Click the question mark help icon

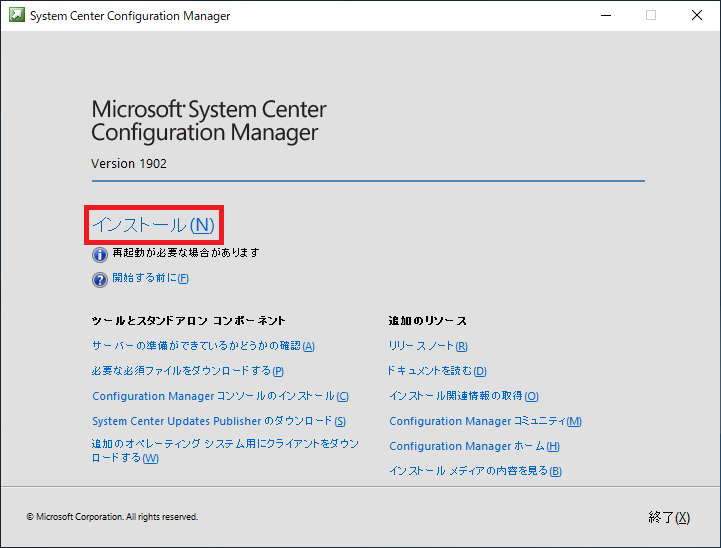[x=100, y=279]
